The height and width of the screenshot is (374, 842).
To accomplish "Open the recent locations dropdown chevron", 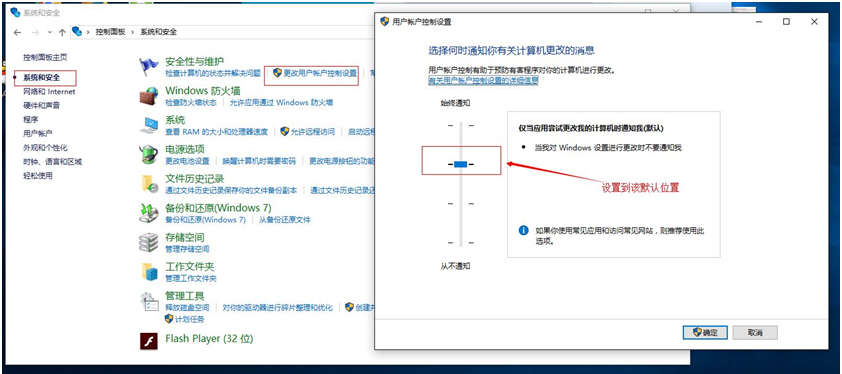I will coord(49,32).
